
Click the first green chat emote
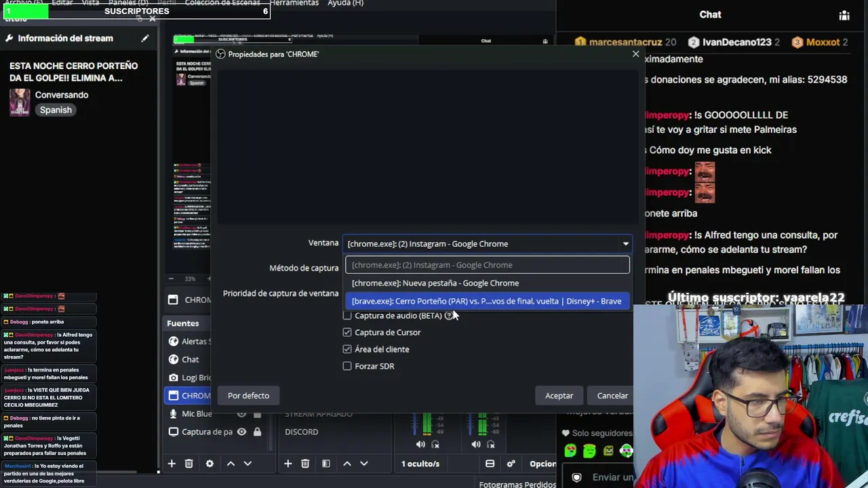(570, 450)
